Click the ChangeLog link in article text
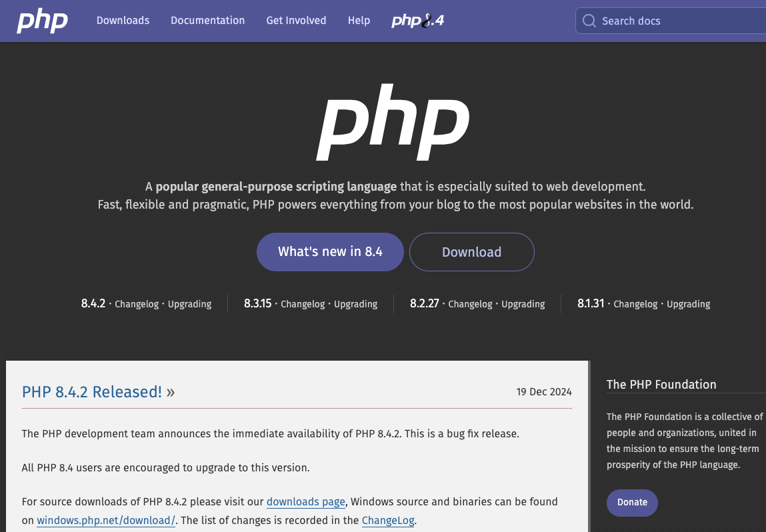The width and height of the screenshot is (766, 532). (x=387, y=521)
